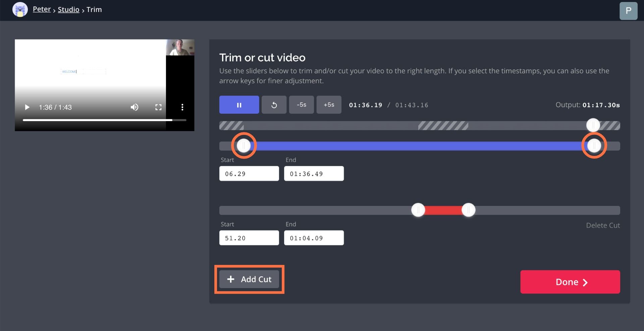Screen dimensions: 644x331
Task: Navigate to Studio breadcrumb link
Action: coord(68,10)
